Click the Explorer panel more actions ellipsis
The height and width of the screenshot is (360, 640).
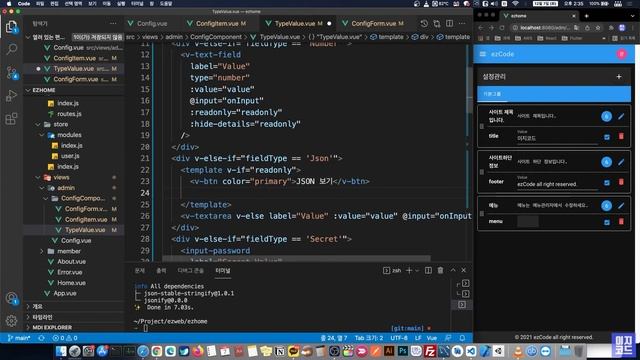point(113,24)
